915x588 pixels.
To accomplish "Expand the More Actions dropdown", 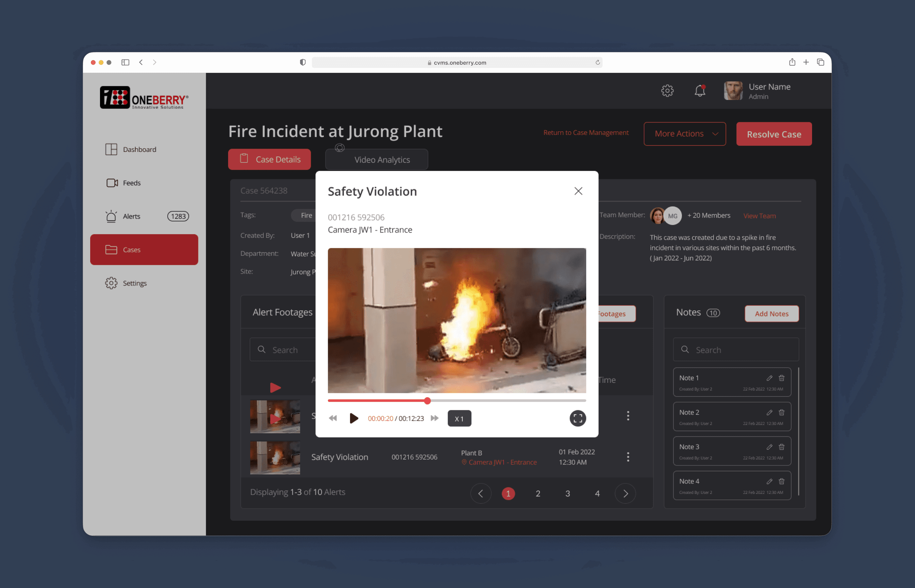I will pyautogui.click(x=685, y=134).
